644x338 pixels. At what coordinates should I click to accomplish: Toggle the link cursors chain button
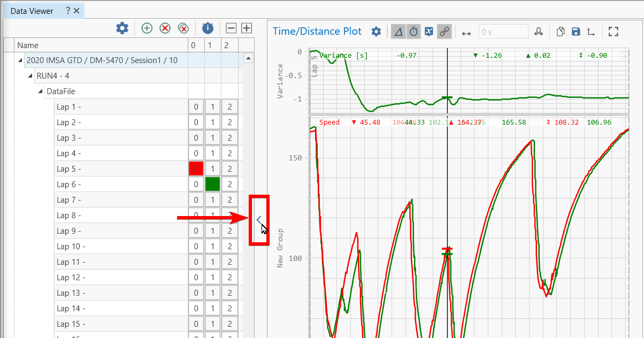tap(444, 32)
